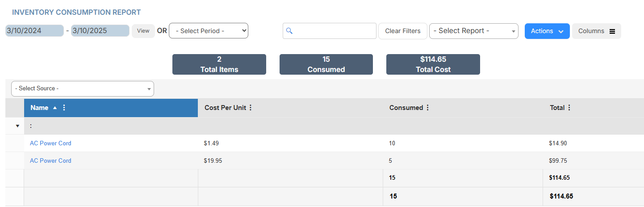Click the start date field 3/10/2024
The width and height of the screenshot is (644, 207).
pos(34,31)
